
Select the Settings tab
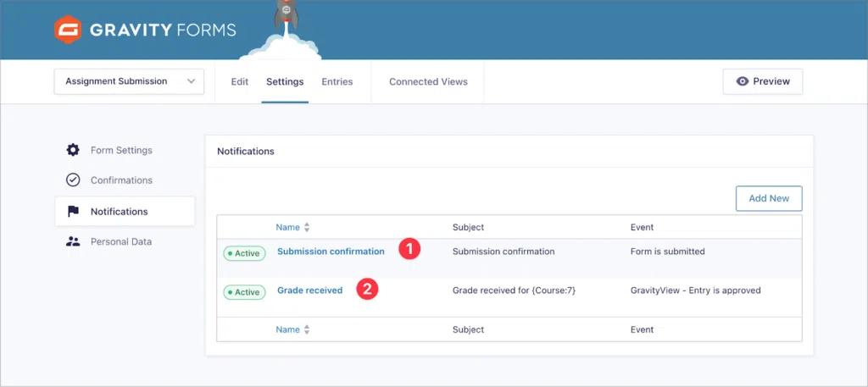[x=285, y=82]
